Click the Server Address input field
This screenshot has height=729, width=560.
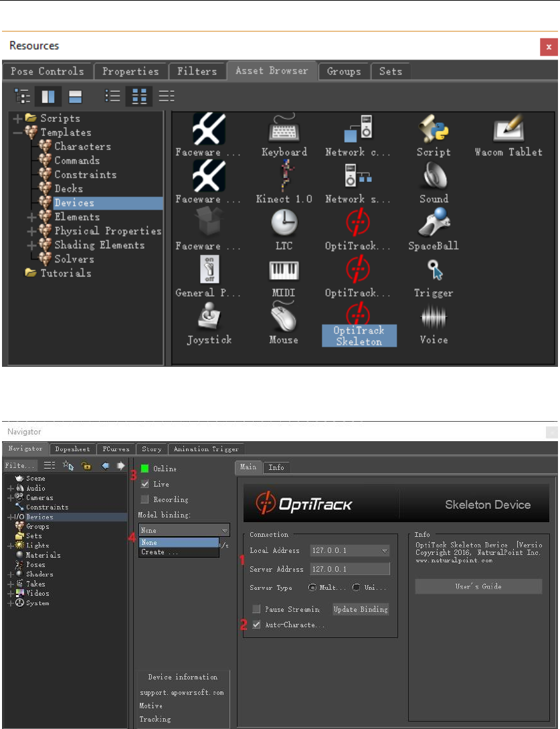349,569
